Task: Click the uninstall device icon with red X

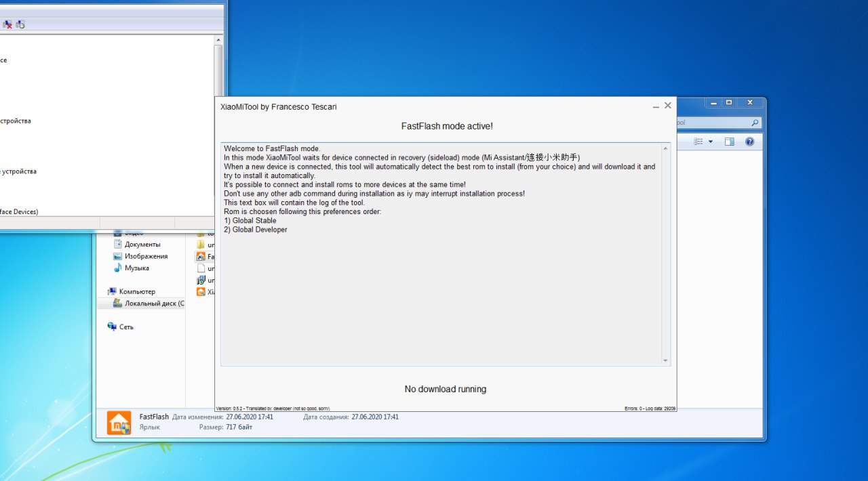Action: [x=7, y=24]
